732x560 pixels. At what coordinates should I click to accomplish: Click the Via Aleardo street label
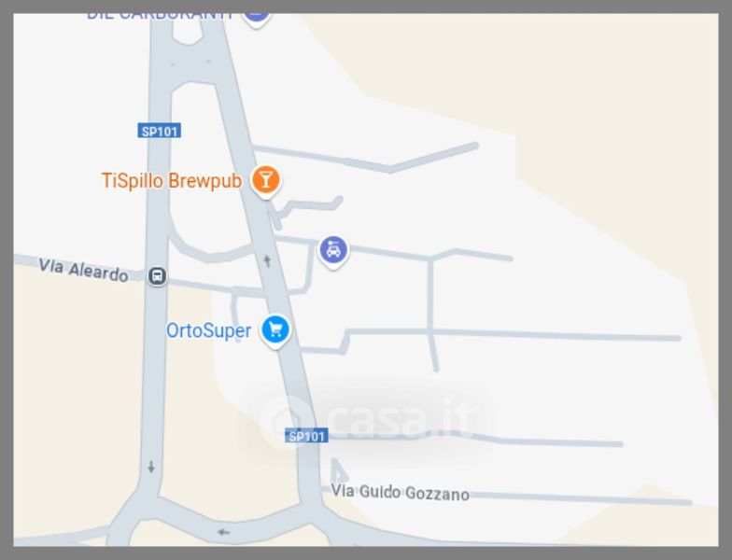(83, 271)
